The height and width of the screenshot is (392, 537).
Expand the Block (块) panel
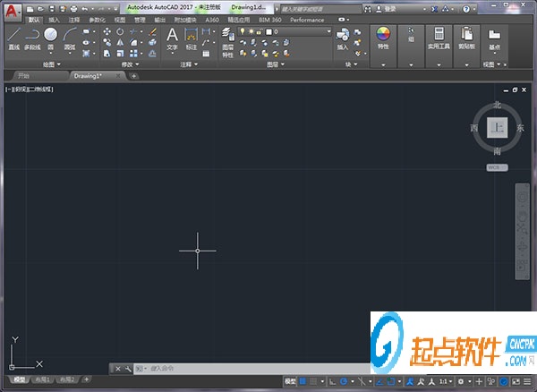351,64
